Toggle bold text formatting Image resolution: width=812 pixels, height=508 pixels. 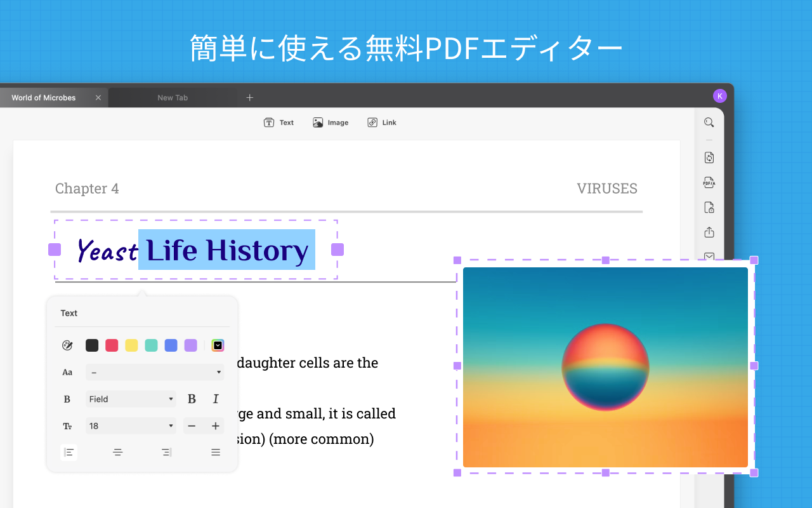point(192,399)
